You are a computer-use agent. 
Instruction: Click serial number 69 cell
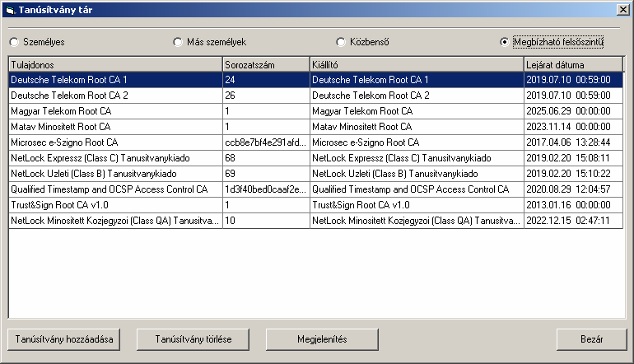click(x=266, y=174)
